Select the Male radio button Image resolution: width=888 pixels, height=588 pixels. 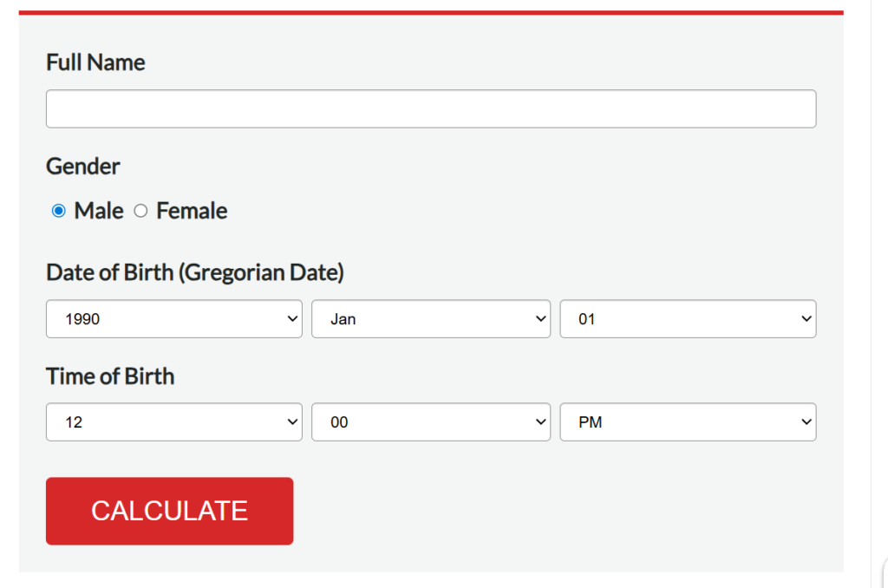pyautogui.click(x=58, y=211)
